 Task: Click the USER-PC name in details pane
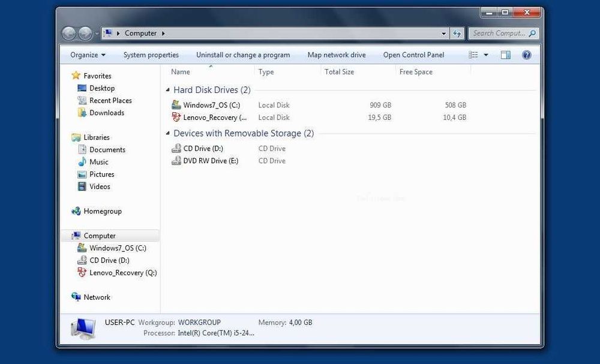[120, 323]
